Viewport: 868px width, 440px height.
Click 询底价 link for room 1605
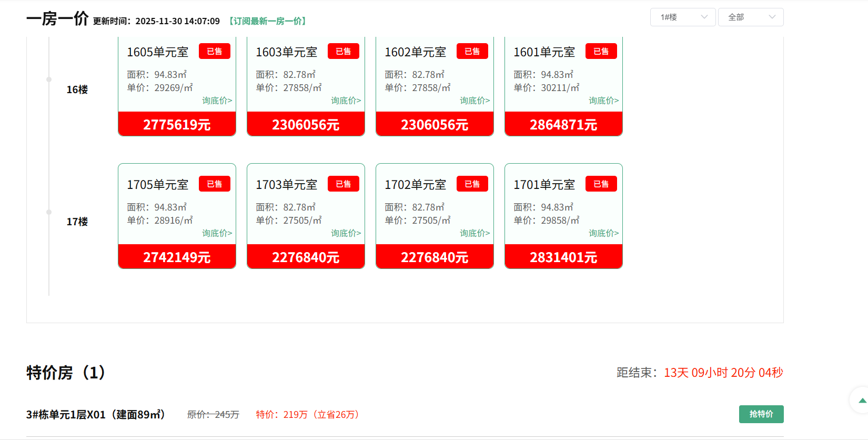click(217, 101)
